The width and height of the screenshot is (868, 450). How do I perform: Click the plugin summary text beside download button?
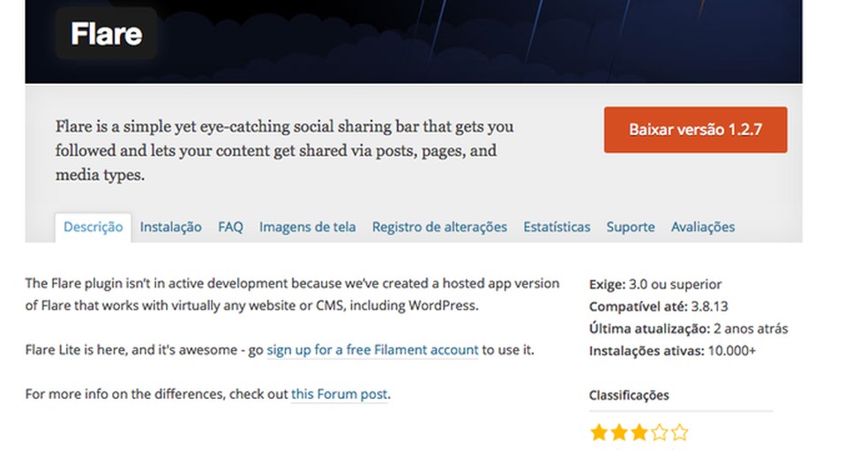[x=284, y=151]
